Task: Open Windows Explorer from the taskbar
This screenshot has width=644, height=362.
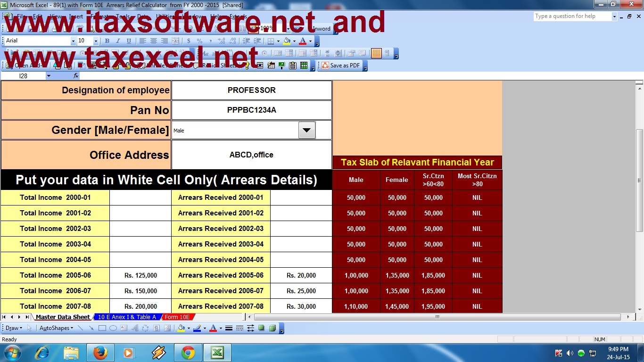Action: (71, 353)
